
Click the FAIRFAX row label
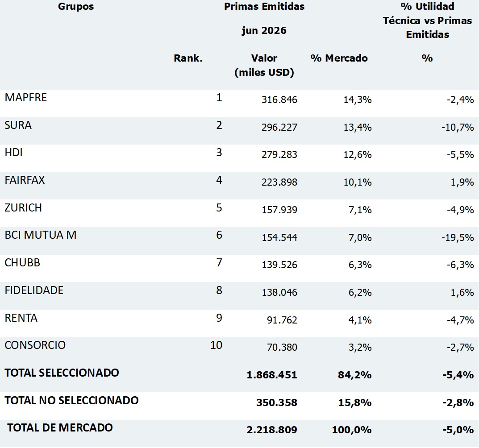[x=25, y=180]
